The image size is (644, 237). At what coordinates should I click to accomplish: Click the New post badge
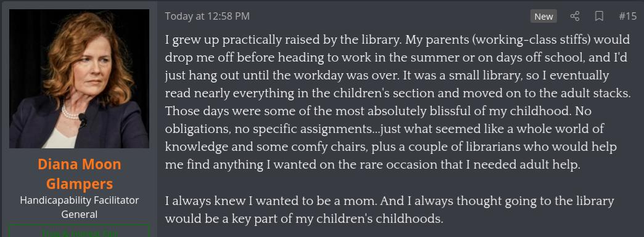click(543, 17)
